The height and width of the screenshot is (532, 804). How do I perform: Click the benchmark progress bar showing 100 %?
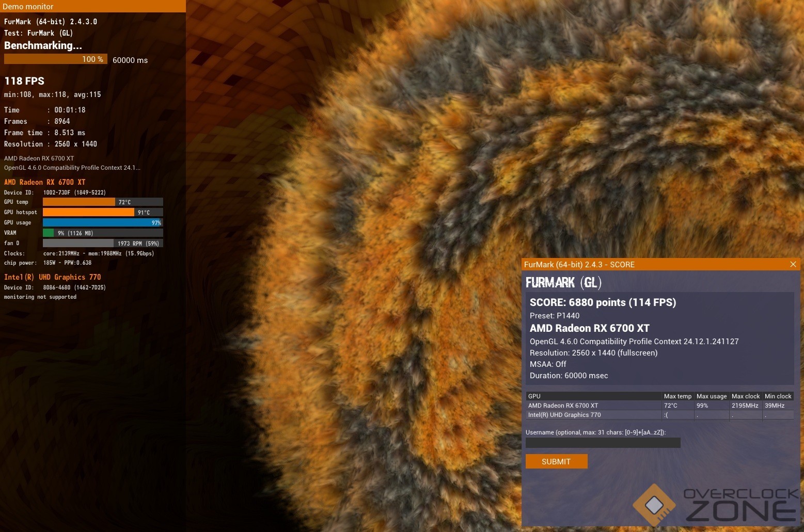pos(56,59)
